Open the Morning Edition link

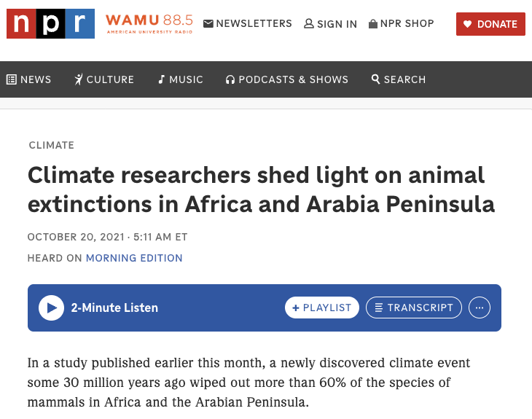pos(134,258)
